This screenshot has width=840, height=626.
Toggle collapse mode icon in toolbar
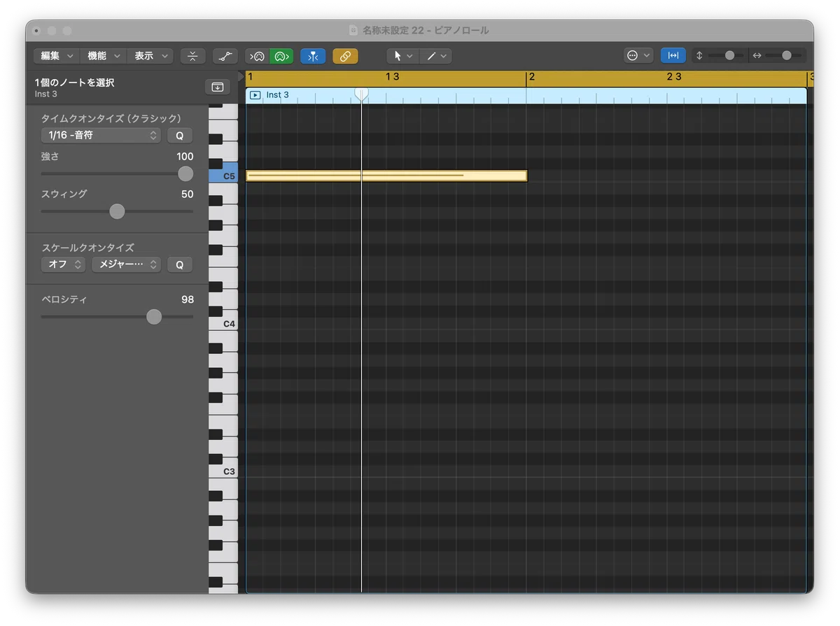[192, 56]
